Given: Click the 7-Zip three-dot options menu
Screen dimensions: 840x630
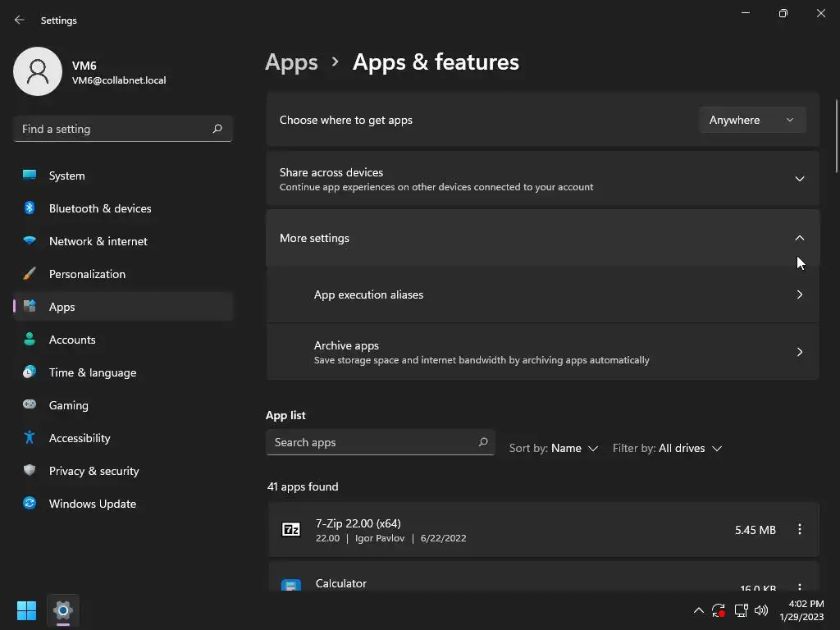Looking at the screenshot, I should [799, 530].
